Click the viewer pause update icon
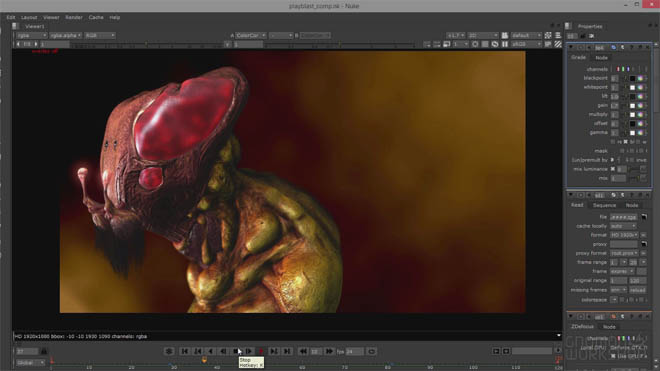660x371 pixels. pyautogui.click(x=504, y=44)
